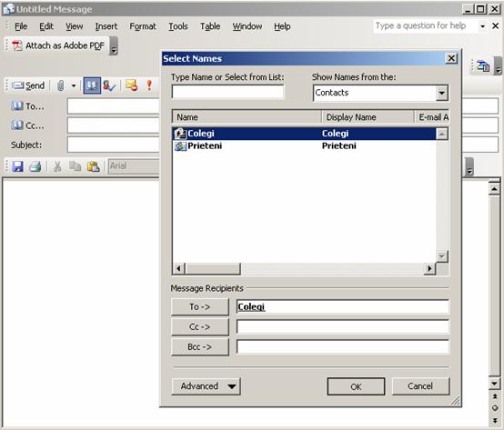The width and height of the screenshot is (504, 430).
Task: Click the envelope permission icon
Action: click(x=132, y=85)
